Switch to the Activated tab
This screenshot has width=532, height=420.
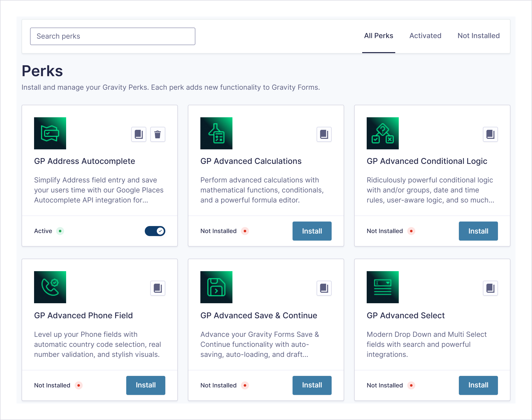[425, 36]
